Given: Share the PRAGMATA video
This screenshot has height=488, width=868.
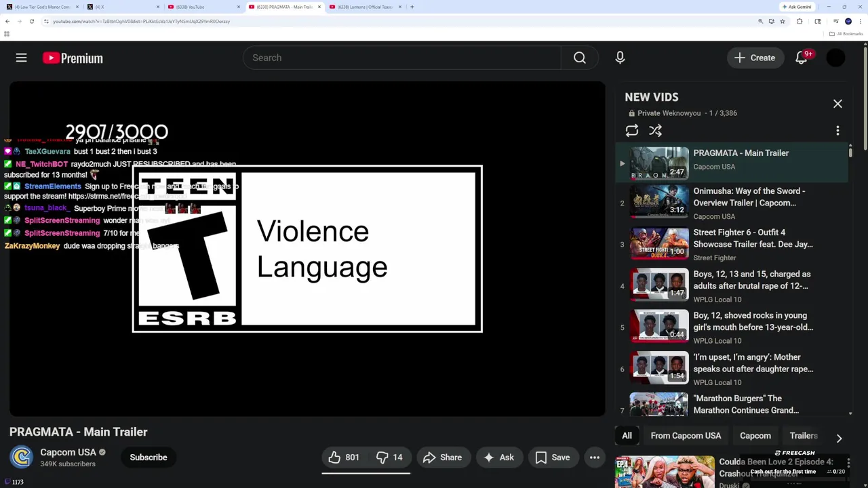Looking at the screenshot, I should click(x=442, y=457).
